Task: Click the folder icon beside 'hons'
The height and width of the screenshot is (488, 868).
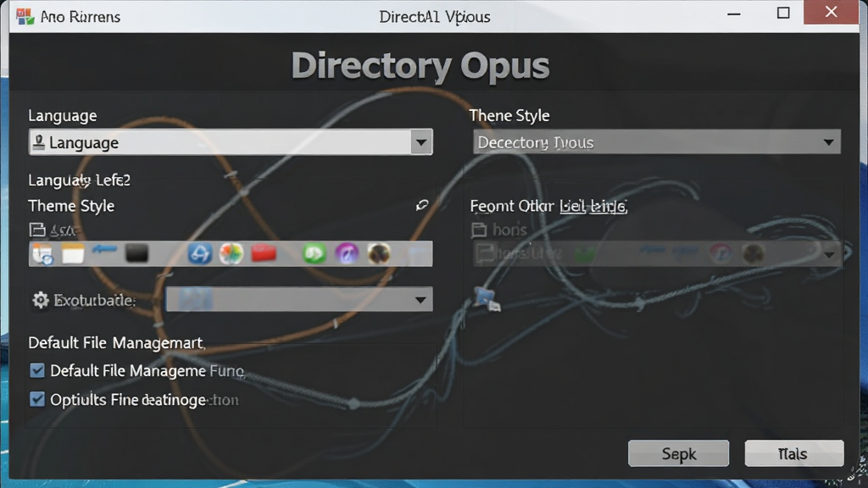Action: pyautogui.click(x=480, y=229)
